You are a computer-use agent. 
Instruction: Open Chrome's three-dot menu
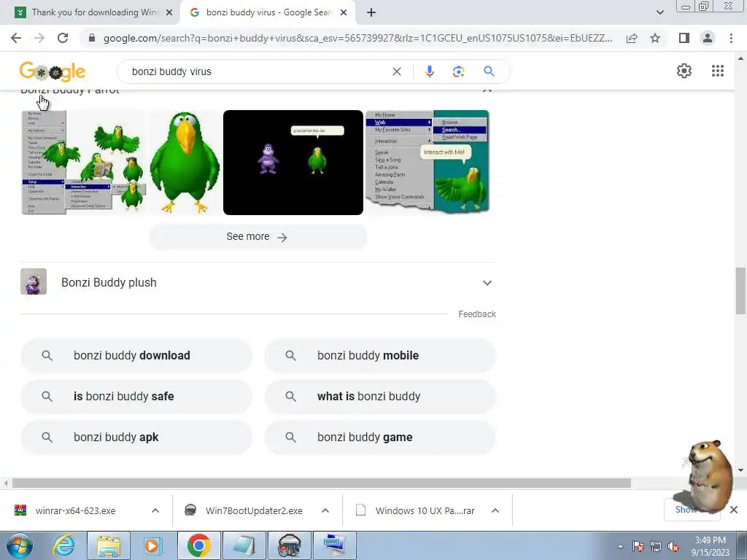click(731, 38)
